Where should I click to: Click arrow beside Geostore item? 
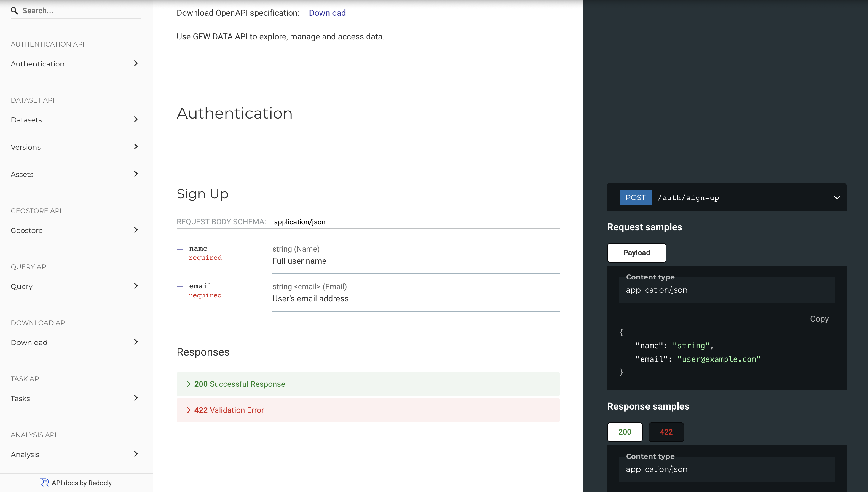pos(136,230)
